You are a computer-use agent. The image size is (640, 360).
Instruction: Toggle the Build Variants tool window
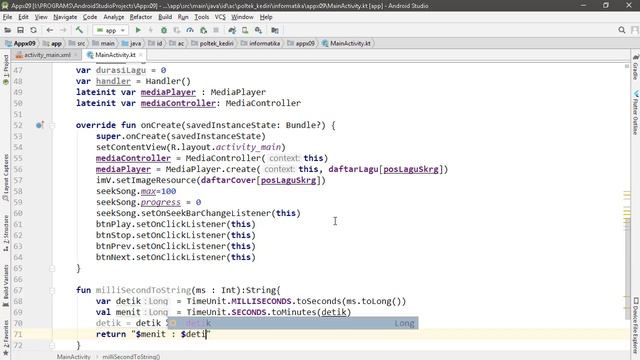6,286
